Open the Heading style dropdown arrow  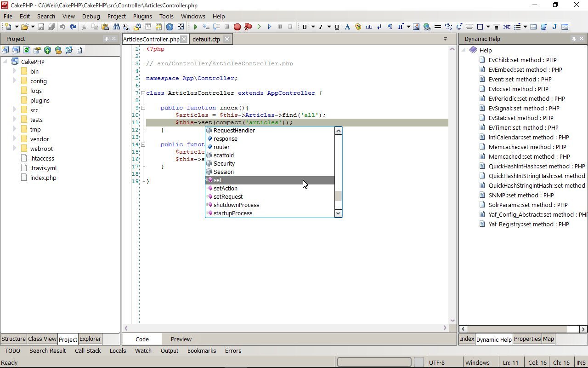point(408,27)
